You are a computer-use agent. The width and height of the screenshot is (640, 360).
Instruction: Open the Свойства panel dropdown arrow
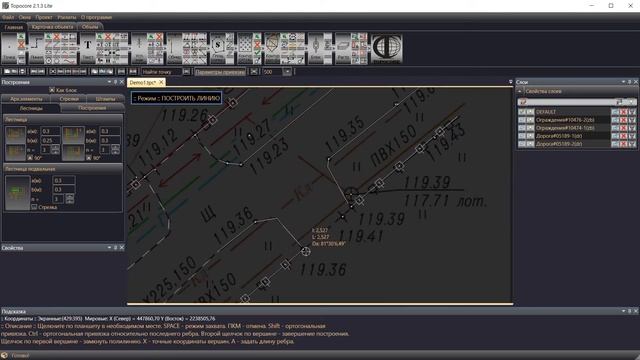(109, 248)
